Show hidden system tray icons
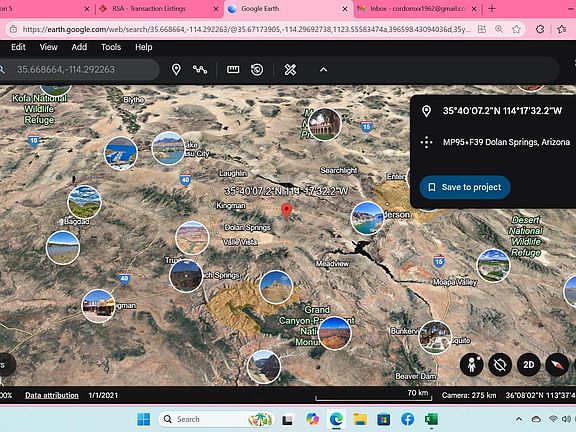The image size is (576, 432). pyautogui.click(x=519, y=419)
